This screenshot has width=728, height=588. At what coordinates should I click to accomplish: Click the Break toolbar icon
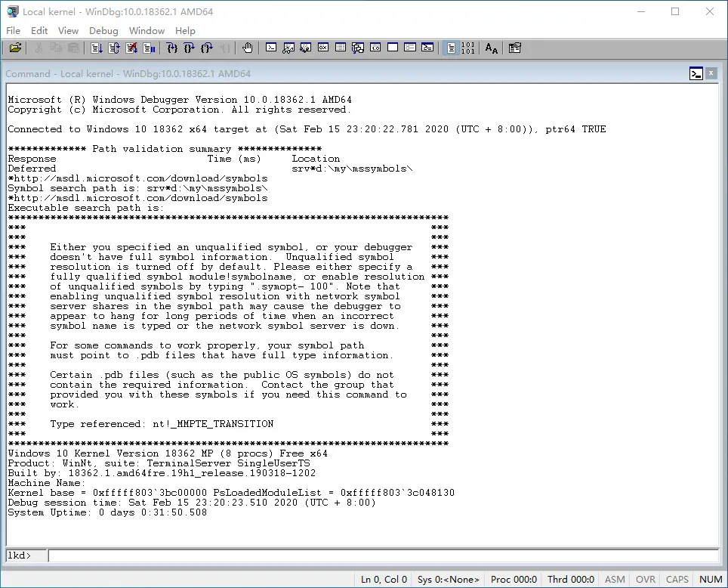[149, 48]
